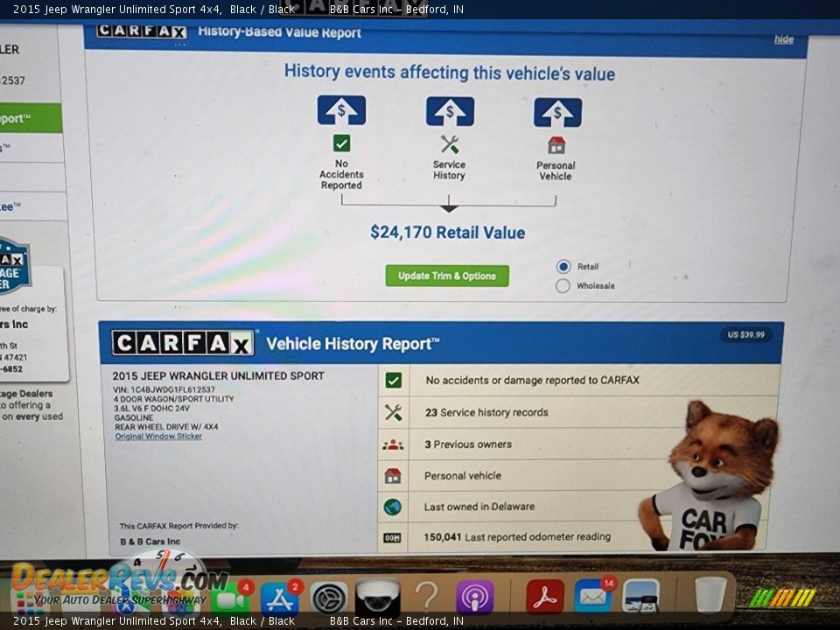Click the globe icon beside Last owned in Delaware

tap(393, 507)
